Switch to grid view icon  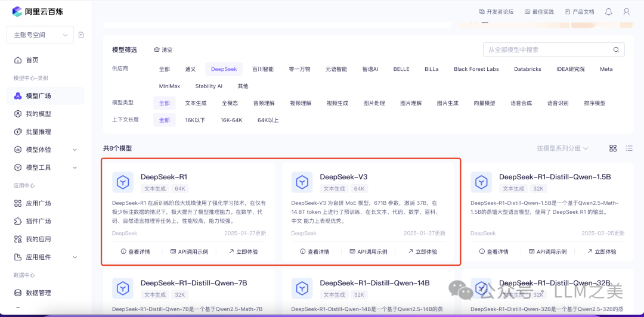click(x=613, y=148)
